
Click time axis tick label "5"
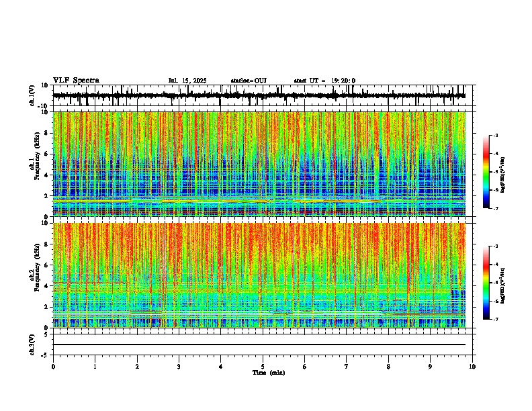pyautogui.click(x=263, y=367)
